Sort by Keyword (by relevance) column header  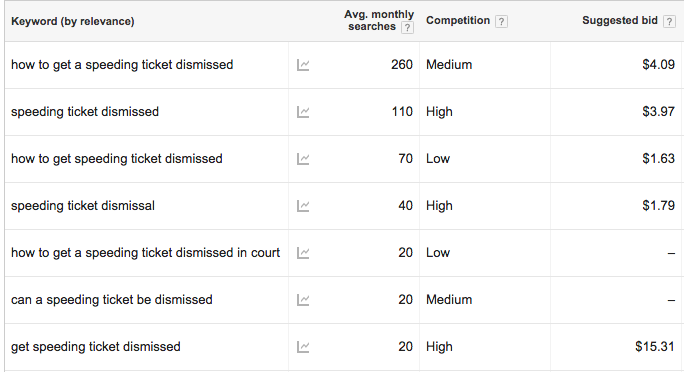[x=72, y=21]
